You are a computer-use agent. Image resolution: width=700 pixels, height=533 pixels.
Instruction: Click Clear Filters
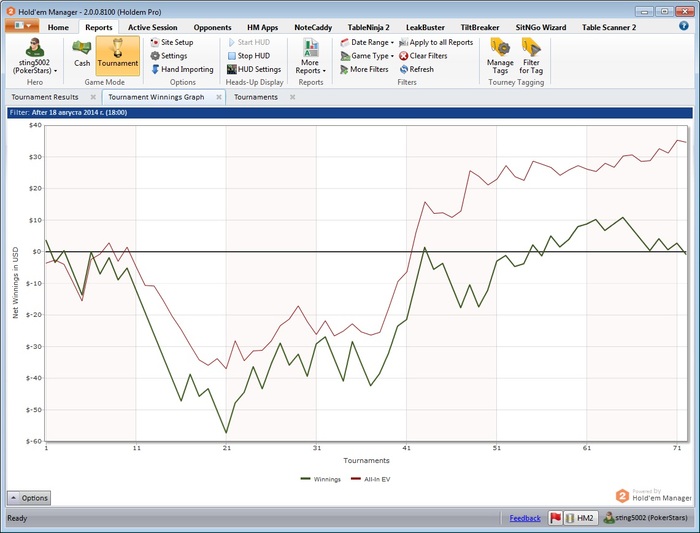(423, 56)
